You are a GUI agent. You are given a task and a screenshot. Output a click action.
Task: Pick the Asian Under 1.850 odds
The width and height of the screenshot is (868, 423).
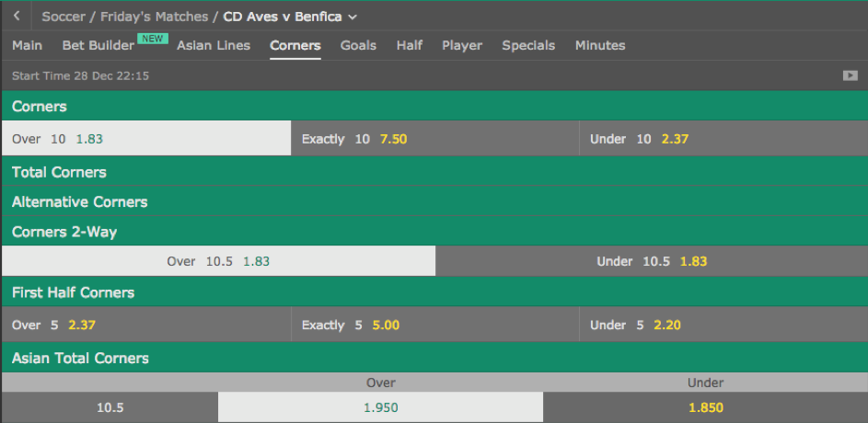click(x=706, y=407)
